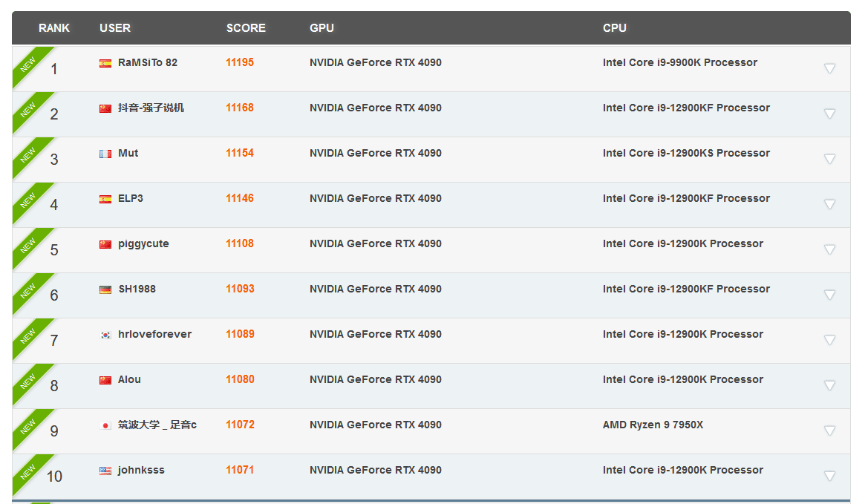Viewport: 865px width, 504px height.
Task: Click the USER column header
Action: 115,28
